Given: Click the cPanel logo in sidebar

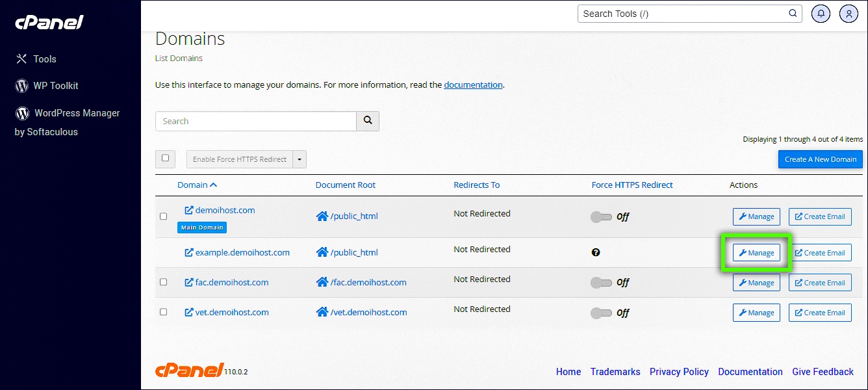Looking at the screenshot, I should point(49,22).
